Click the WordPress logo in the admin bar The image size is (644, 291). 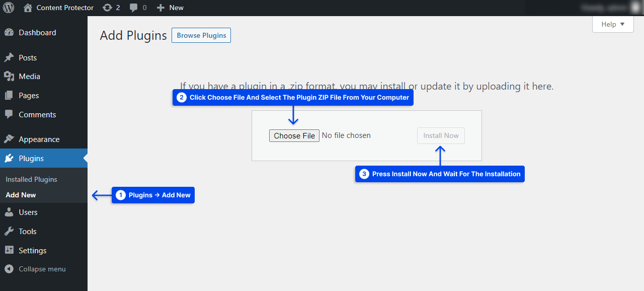point(8,8)
